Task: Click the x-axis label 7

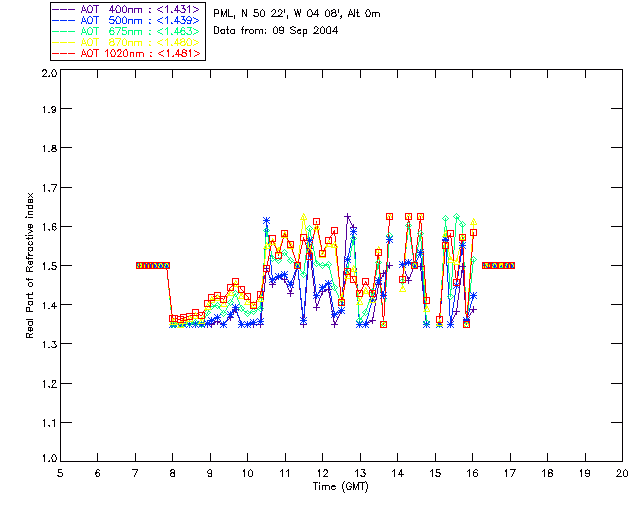Action: pyautogui.click(x=135, y=473)
